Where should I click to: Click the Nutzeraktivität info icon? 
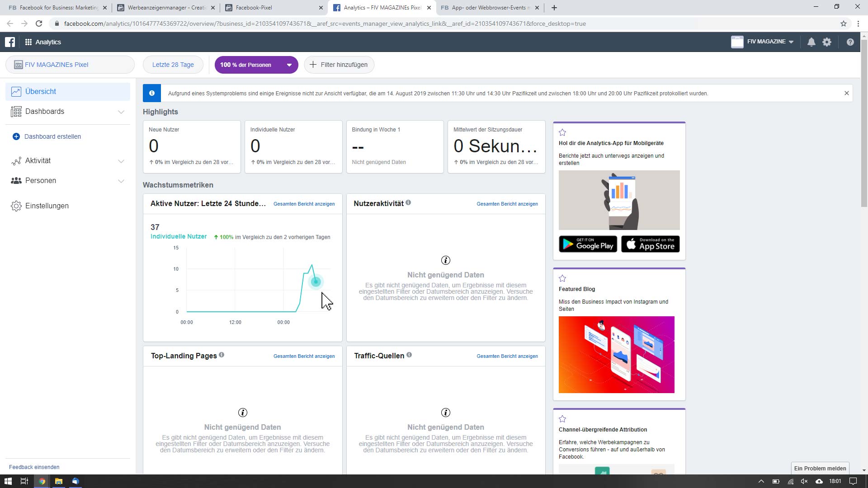(408, 202)
